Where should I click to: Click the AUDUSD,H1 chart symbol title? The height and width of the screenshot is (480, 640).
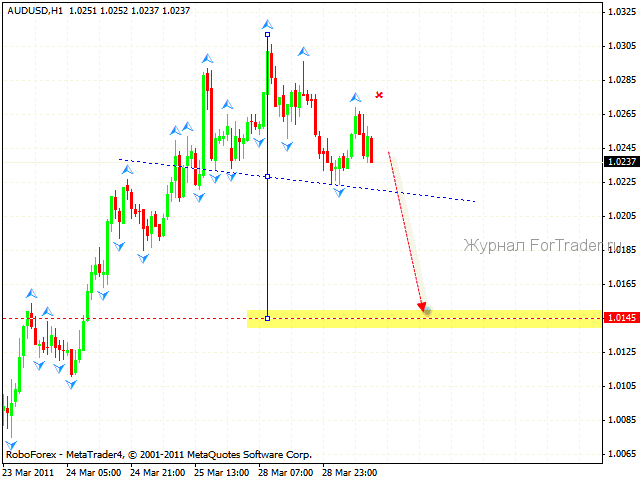click(35, 11)
